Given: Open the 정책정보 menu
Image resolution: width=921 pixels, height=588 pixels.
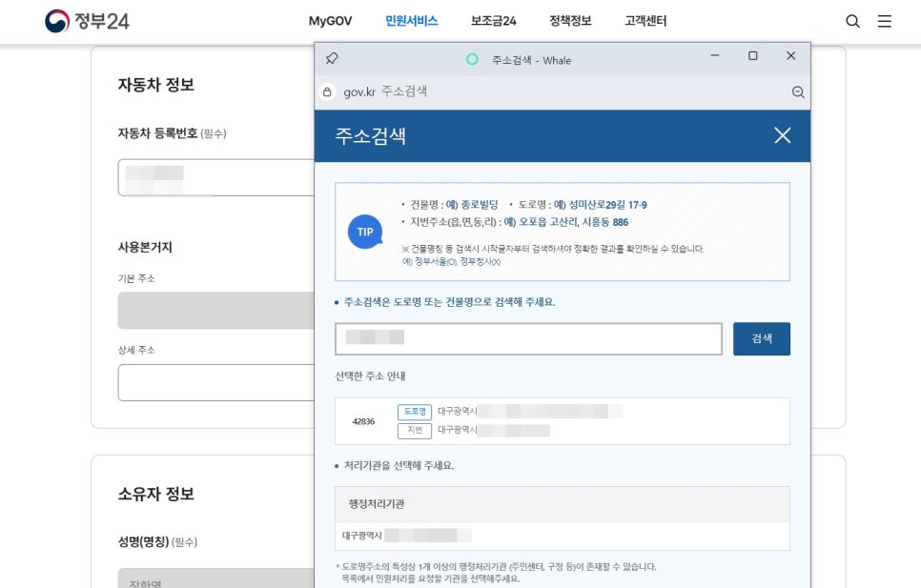Looking at the screenshot, I should point(570,21).
